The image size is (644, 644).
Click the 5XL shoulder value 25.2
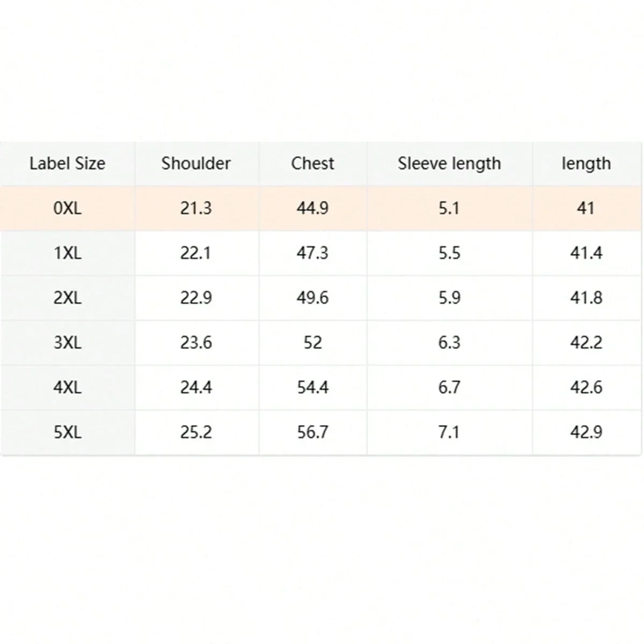pyautogui.click(x=196, y=432)
